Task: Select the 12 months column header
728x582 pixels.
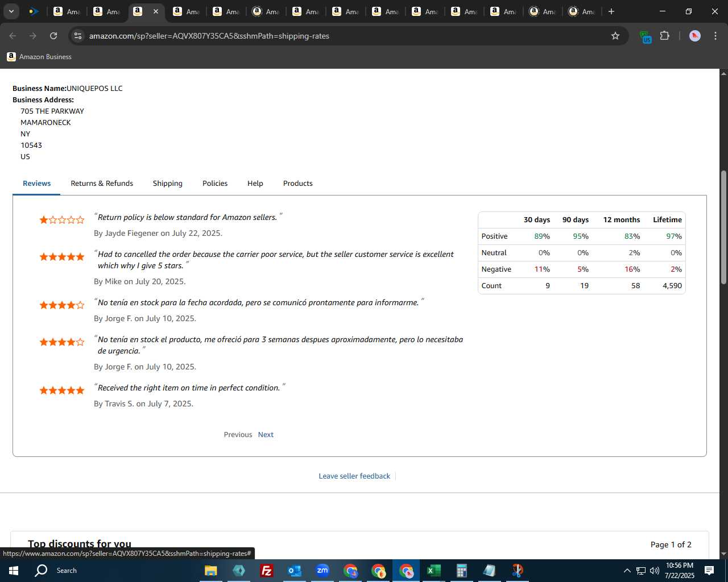Action: click(x=622, y=220)
